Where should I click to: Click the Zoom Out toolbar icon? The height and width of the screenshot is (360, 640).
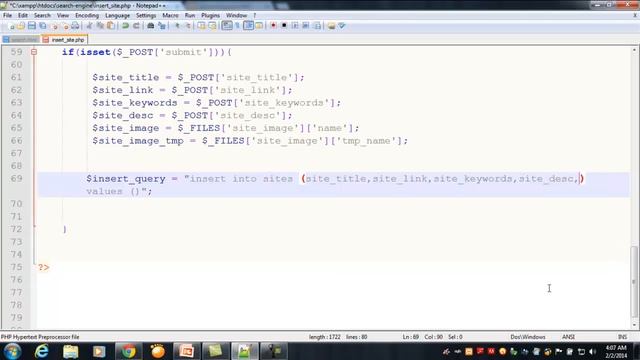point(188,26)
